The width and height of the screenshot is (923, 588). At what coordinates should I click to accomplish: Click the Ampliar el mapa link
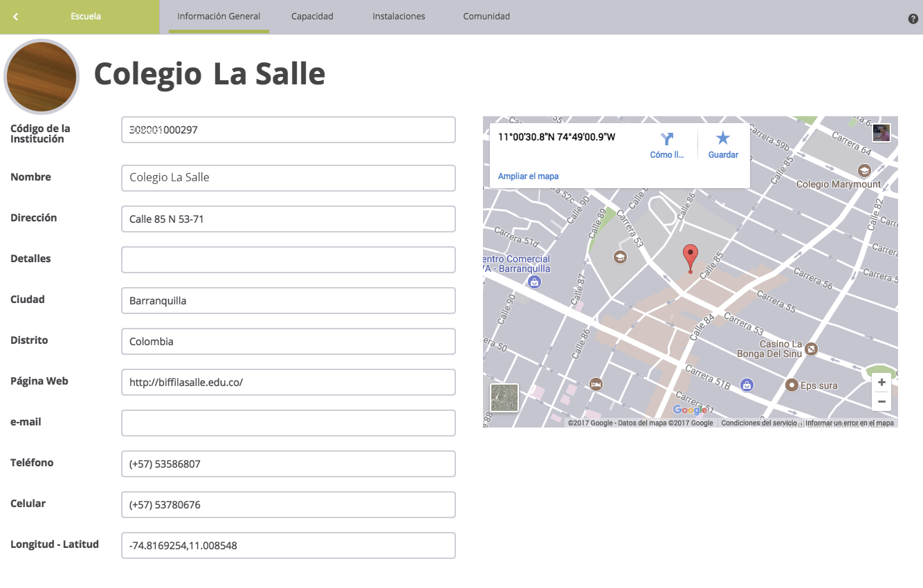[528, 176]
